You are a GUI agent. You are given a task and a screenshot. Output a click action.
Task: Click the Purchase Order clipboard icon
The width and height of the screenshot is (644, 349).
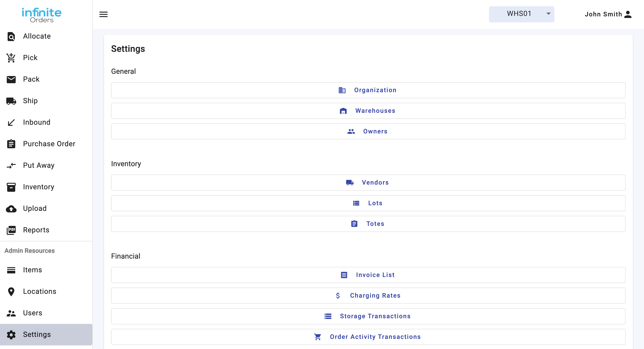pos(11,144)
